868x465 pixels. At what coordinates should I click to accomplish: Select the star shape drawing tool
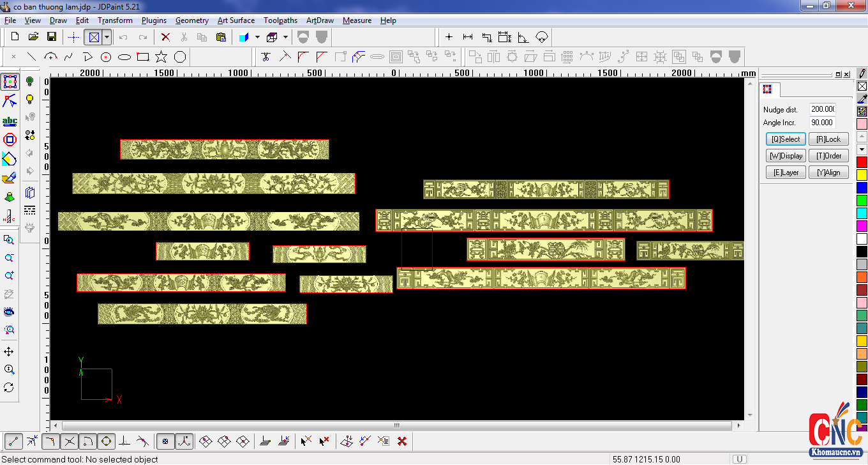coord(161,57)
